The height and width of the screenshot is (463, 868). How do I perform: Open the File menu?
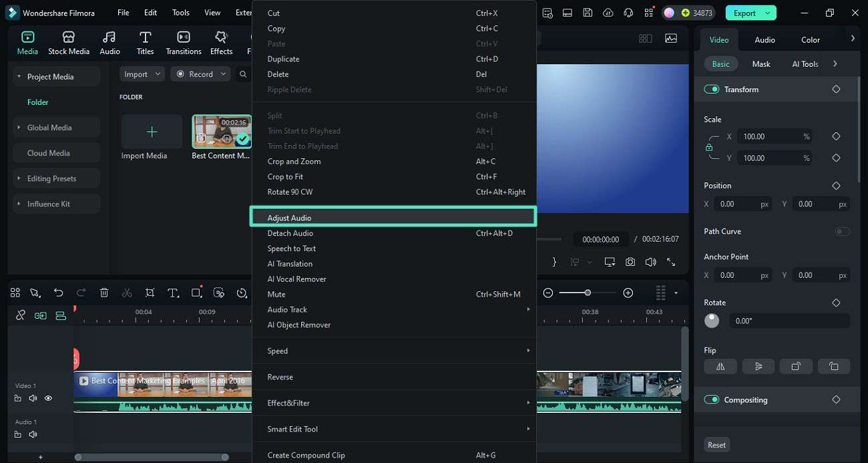coord(124,13)
